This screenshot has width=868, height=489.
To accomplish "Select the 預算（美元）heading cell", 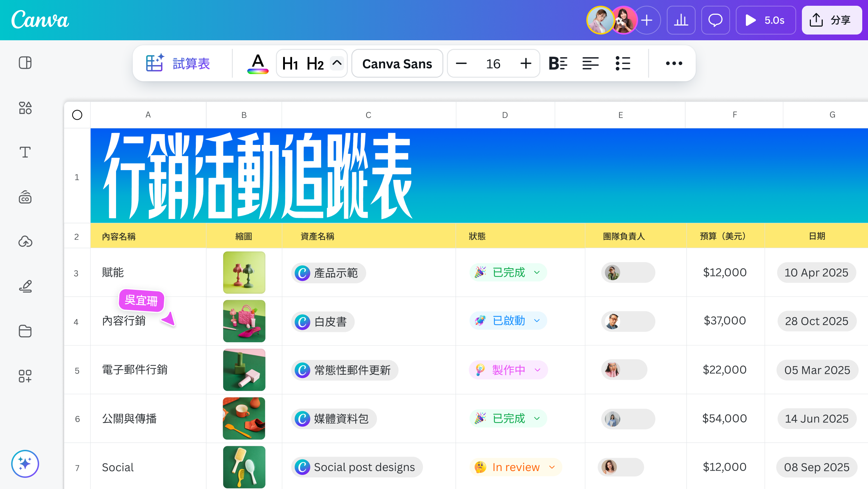I will [725, 236].
